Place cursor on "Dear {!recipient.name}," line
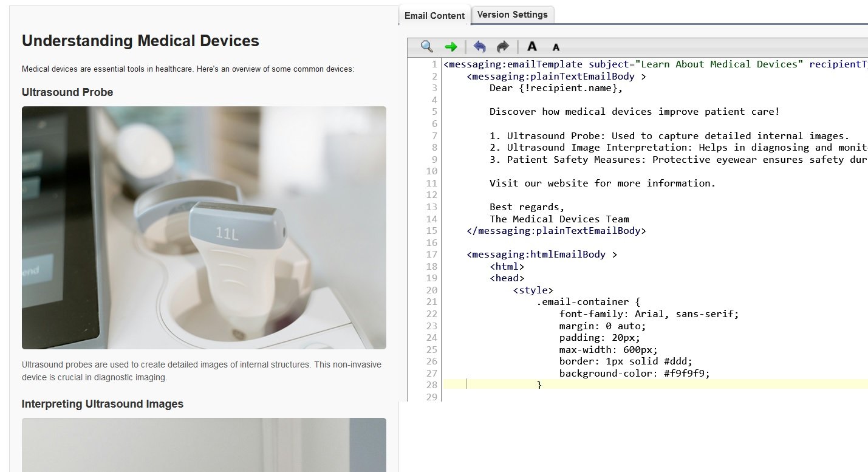 tap(556, 88)
